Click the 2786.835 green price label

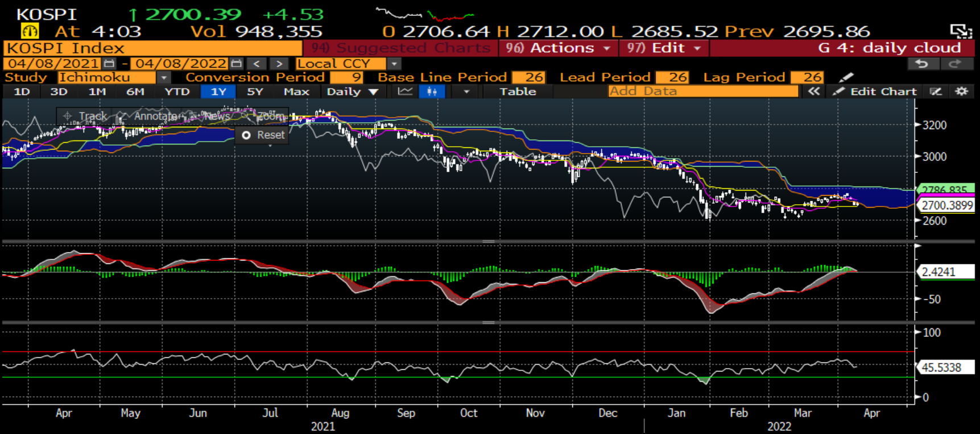tap(945, 189)
